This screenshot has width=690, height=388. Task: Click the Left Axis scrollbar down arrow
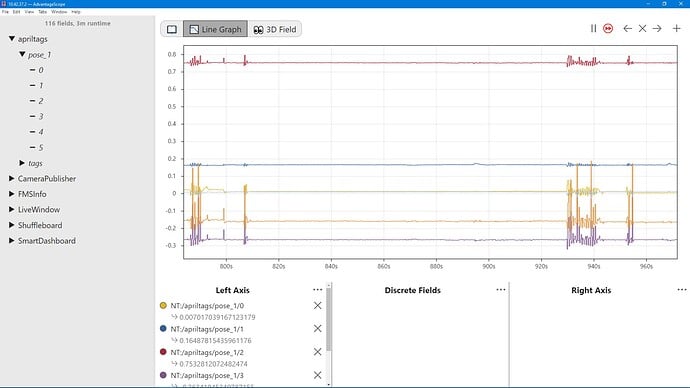[329, 385]
